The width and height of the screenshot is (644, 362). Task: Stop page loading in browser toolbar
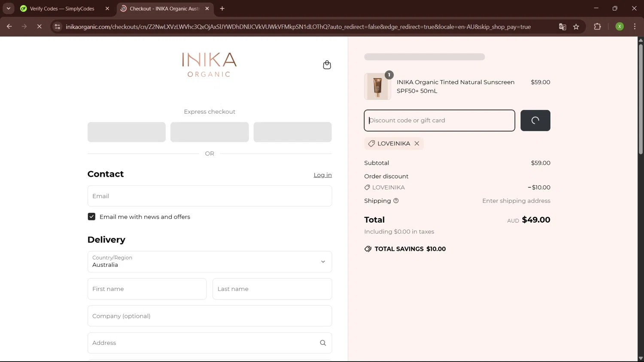[39, 27]
